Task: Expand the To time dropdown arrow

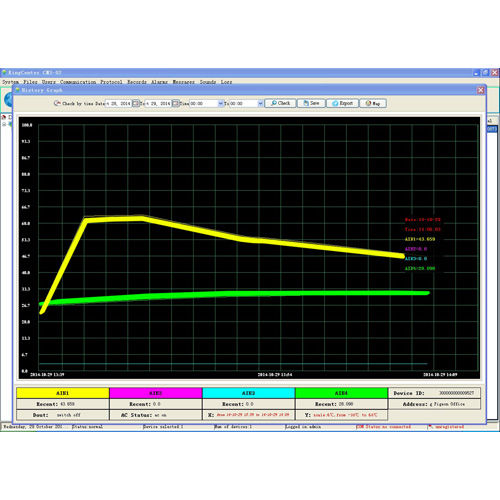Action: point(260,104)
